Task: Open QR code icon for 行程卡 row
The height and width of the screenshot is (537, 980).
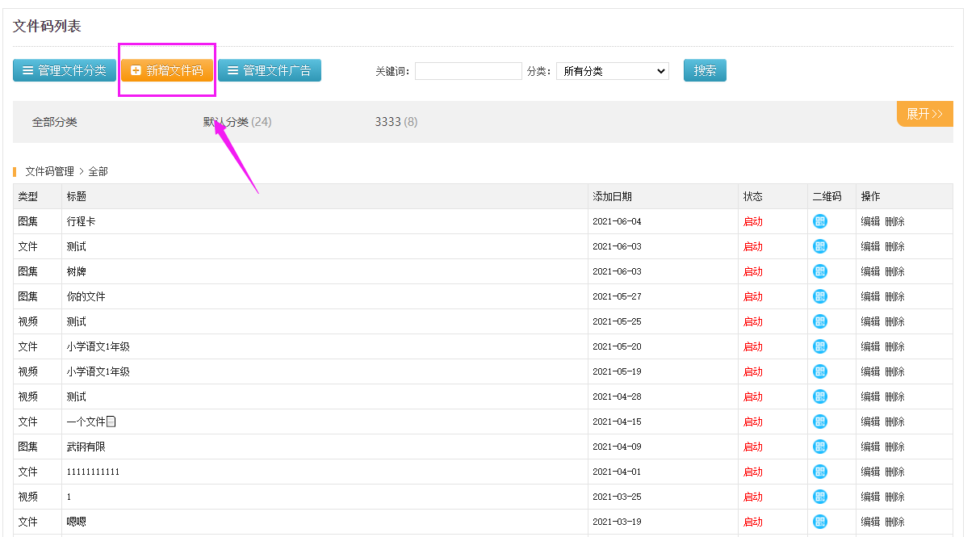Action: tap(819, 221)
